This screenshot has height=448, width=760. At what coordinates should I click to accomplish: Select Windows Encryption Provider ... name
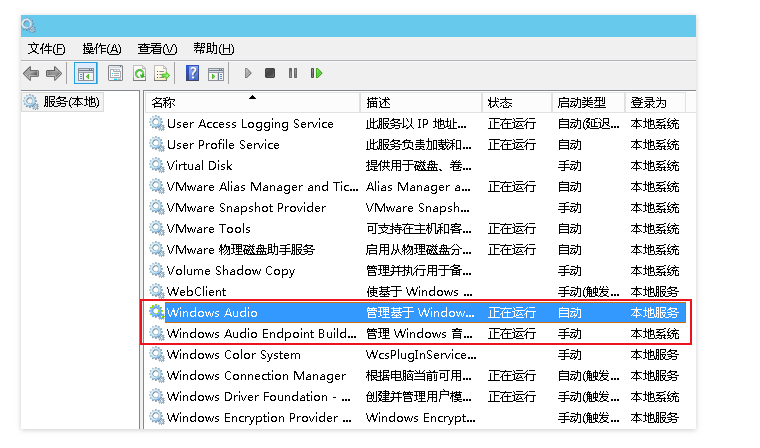point(259,417)
